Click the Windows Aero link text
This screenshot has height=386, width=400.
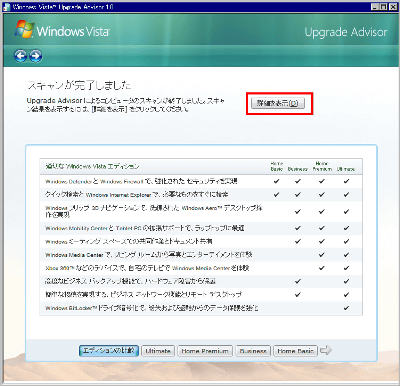tap(202, 208)
